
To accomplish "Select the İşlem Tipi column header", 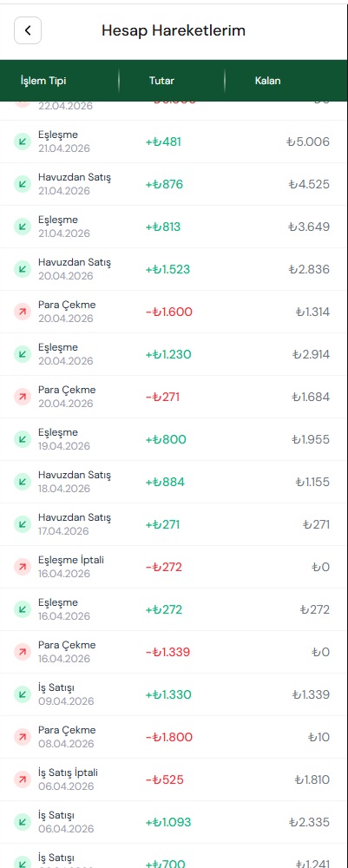I will coord(43,81).
